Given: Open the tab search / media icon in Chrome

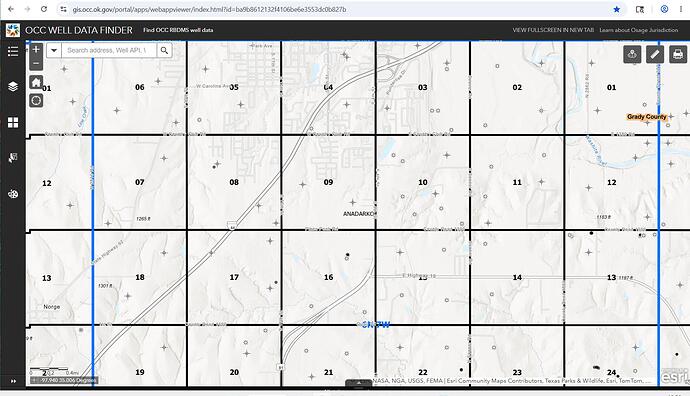Looking at the screenshot, I should [640, 9].
